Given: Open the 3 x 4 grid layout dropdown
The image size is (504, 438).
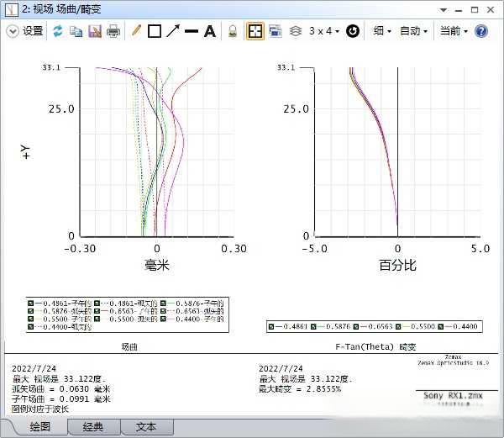Looking at the screenshot, I should pyautogui.click(x=324, y=31).
